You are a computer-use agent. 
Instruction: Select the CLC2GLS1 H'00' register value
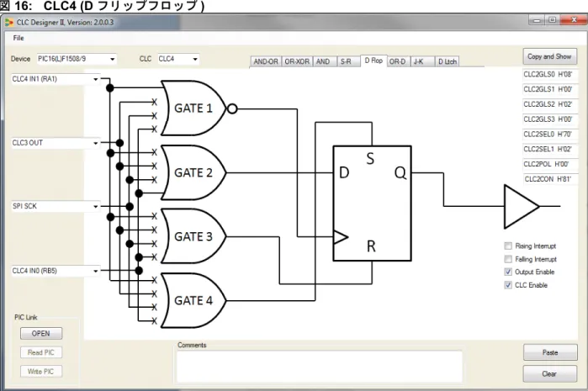click(549, 89)
